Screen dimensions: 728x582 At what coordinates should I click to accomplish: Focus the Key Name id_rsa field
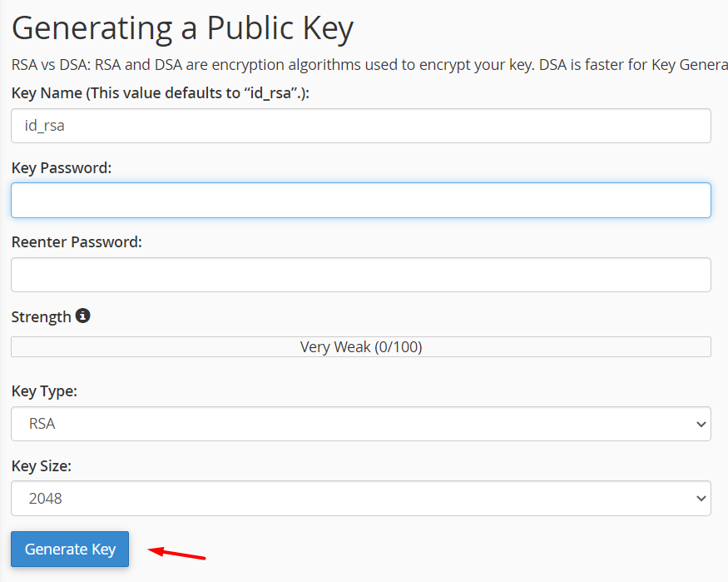click(361, 126)
